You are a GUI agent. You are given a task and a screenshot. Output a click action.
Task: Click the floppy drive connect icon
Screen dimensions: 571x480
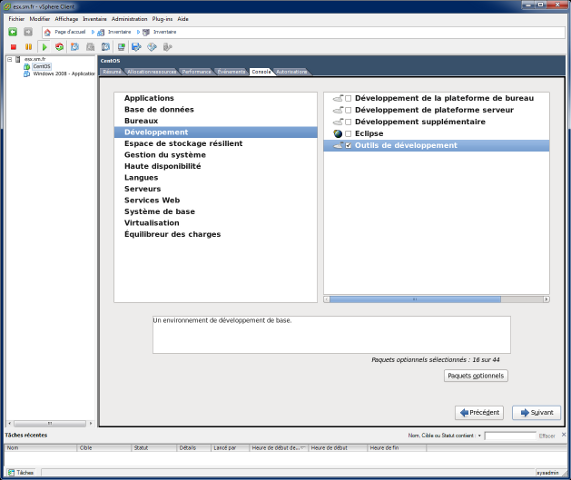point(137,47)
